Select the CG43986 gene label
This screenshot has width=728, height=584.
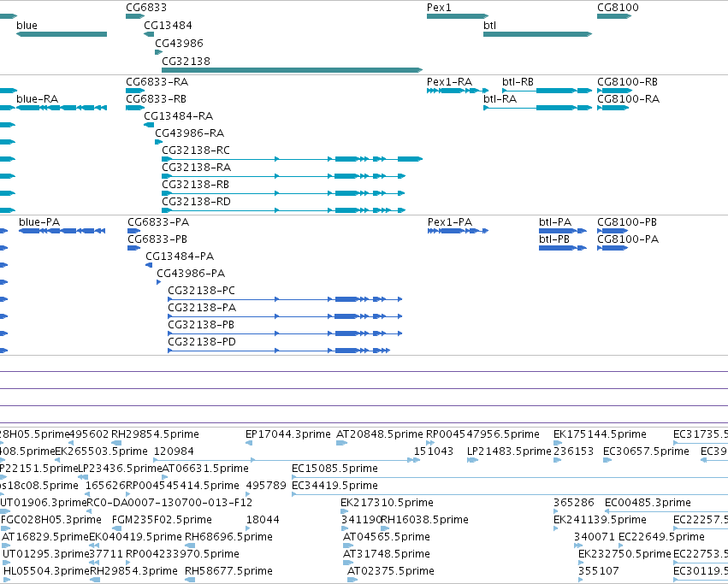(x=179, y=44)
